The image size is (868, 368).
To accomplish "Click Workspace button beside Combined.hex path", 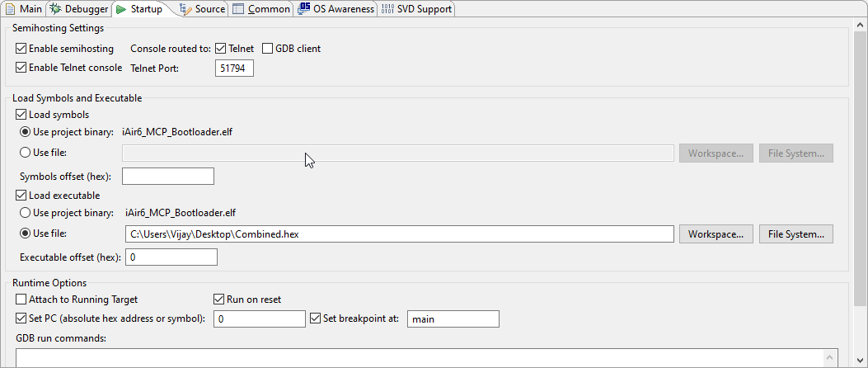I will pyautogui.click(x=716, y=234).
